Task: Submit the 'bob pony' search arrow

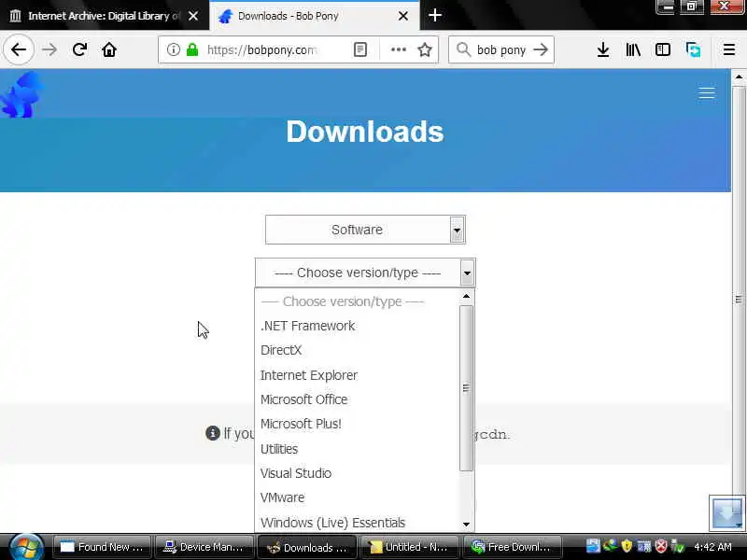Action: [541, 49]
